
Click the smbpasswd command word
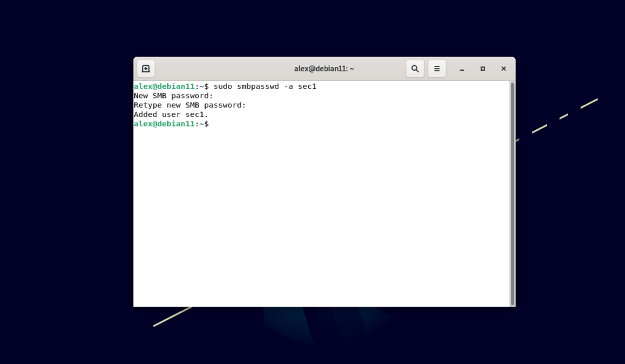258,87
